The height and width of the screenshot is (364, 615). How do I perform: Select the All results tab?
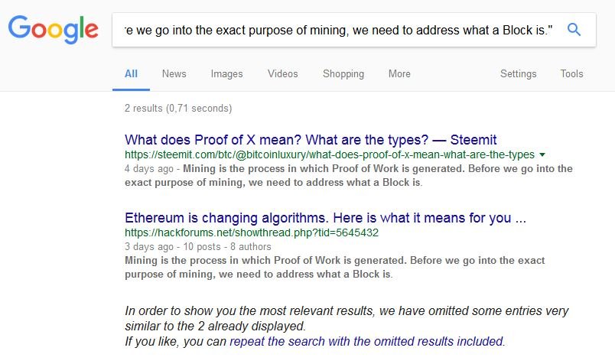[x=131, y=73]
